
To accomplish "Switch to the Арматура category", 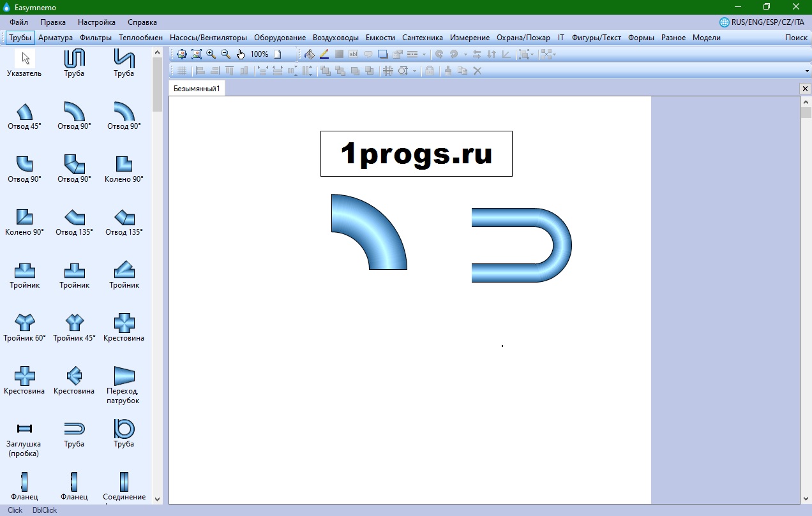I will tap(56, 38).
